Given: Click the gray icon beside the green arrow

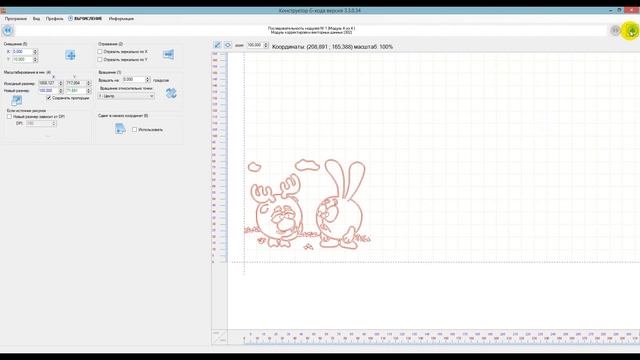Looking at the screenshot, I should 615,30.
